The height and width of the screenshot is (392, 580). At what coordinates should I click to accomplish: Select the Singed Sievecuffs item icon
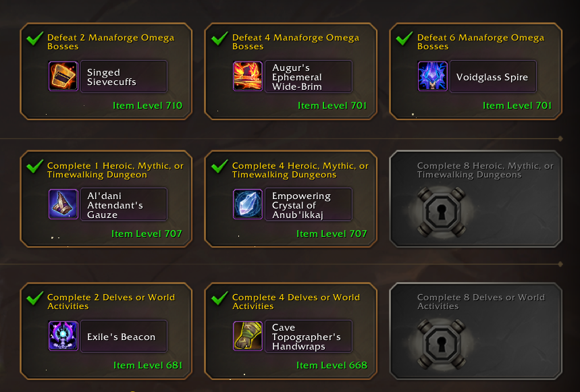(x=63, y=76)
